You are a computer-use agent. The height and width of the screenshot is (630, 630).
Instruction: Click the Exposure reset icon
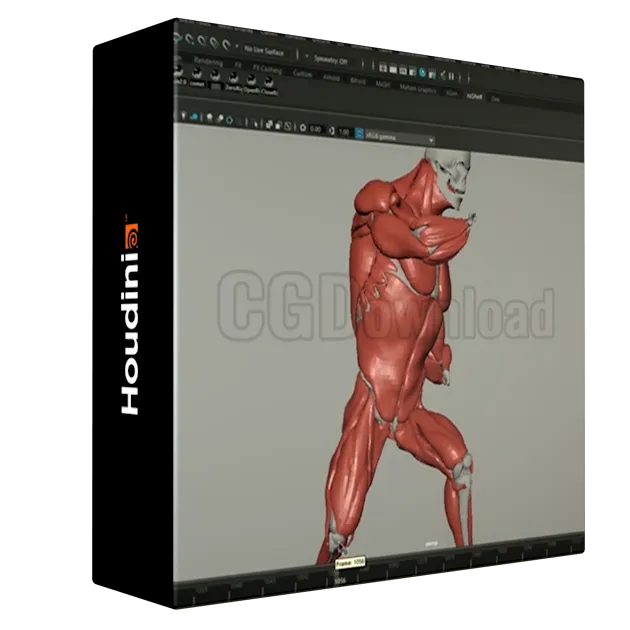[303, 128]
